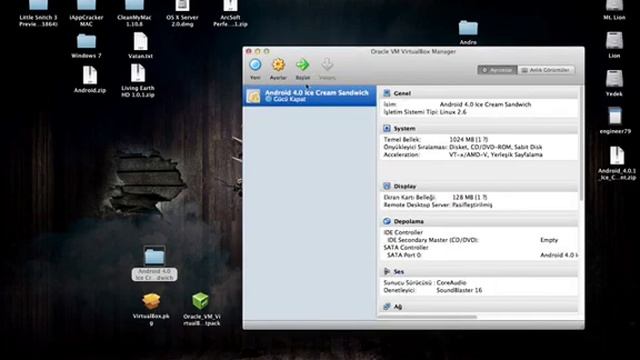Click the System section chip icon
Screen dimensions: 640x360
(387, 128)
